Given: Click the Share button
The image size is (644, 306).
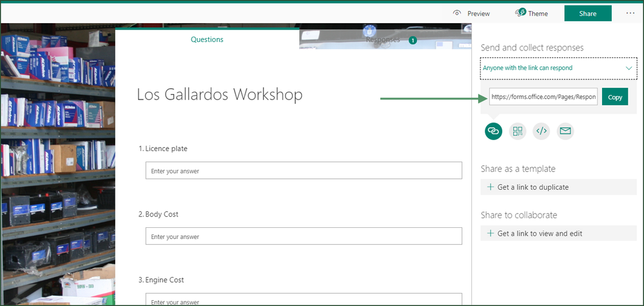Looking at the screenshot, I should click(x=588, y=13).
